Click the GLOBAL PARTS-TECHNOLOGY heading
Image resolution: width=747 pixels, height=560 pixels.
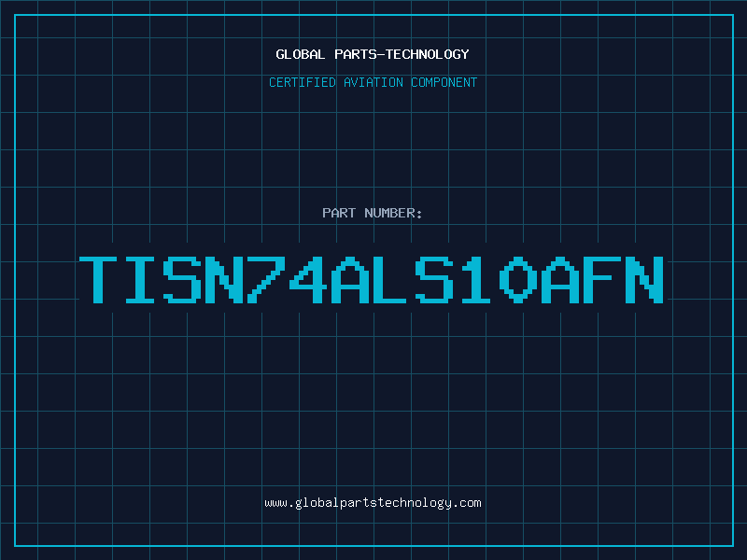tap(373, 54)
